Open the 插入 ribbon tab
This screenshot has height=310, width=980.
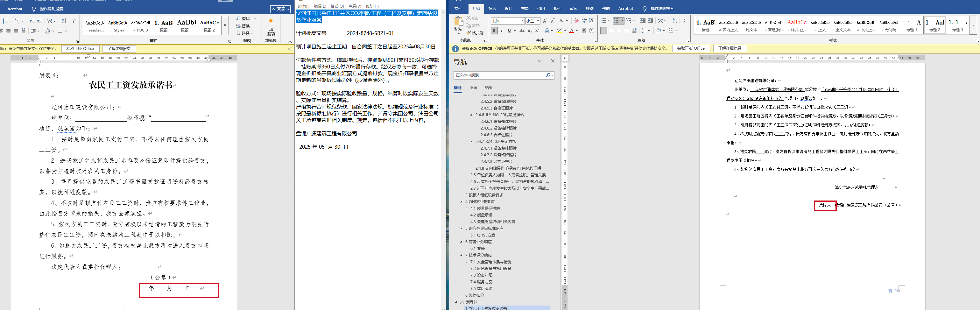tap(492, 8)
